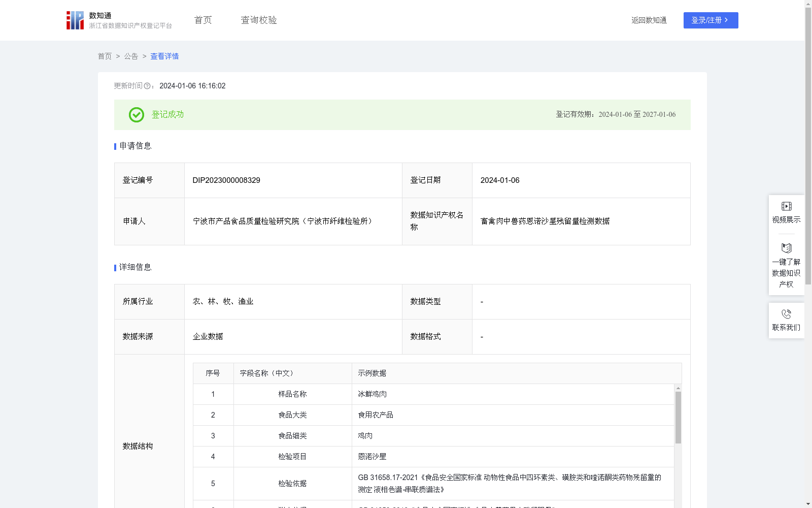
Task: Click the title 畜禽肉中兽药恩诺沙星残留量检测数据
Action: (x=545, y=221)
